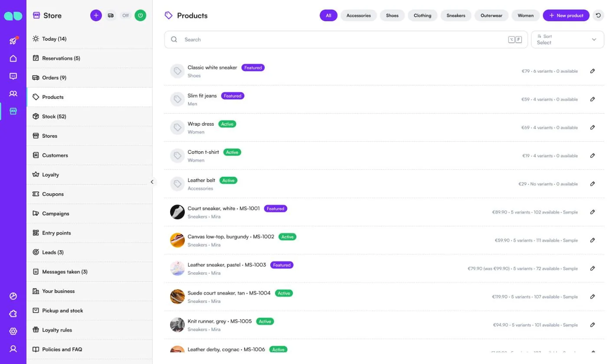The image size is (616, 364).
Task: Open the contacts people icon in left rail
Action: tap(13, 94)
